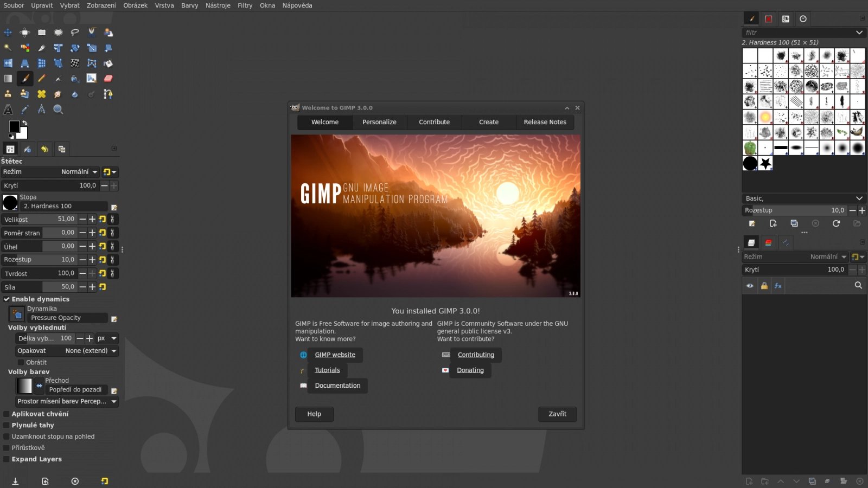The height and width of the screenshot is (488, 868).
Task: Click the Zavřít button
Action: [557, 414]
